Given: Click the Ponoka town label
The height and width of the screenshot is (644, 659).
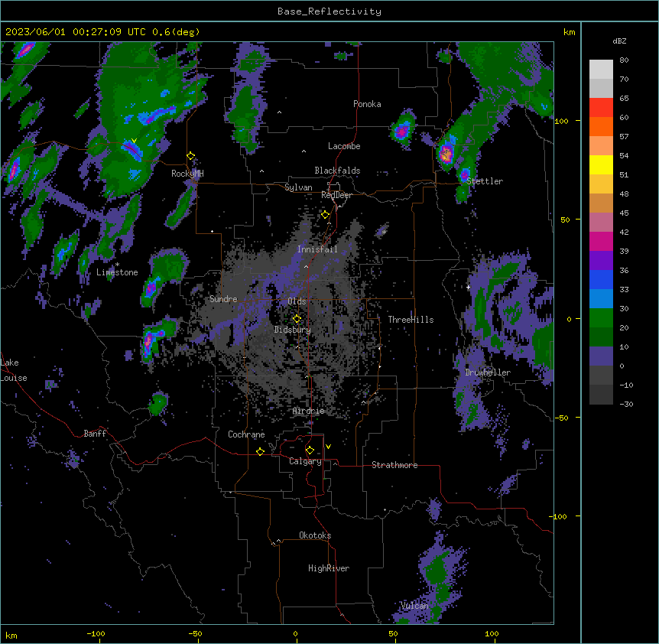Looking at the screenshot, I should [x=367, y=104].
